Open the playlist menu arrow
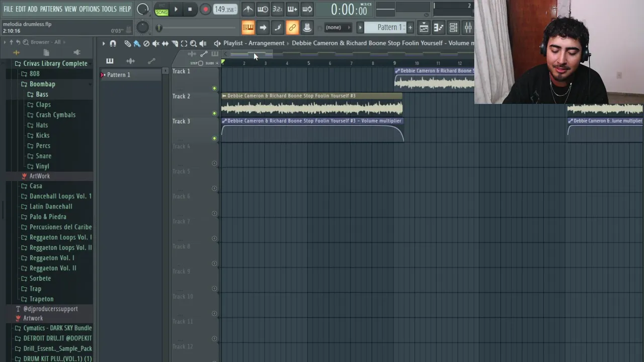The width and height of the screenshot is (644, 362). pos(103,44)
